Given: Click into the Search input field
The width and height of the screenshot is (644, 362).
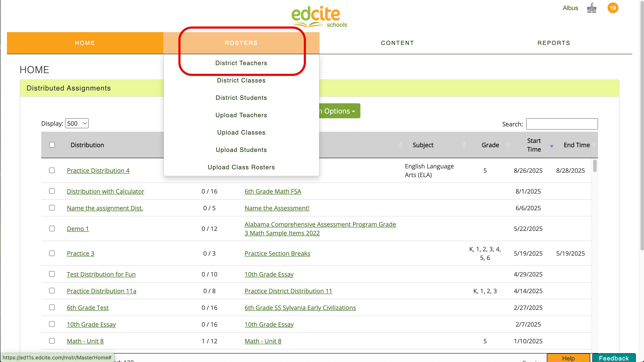Looking at the screenshot, I should pyautogui.click(x=562, y=124).
